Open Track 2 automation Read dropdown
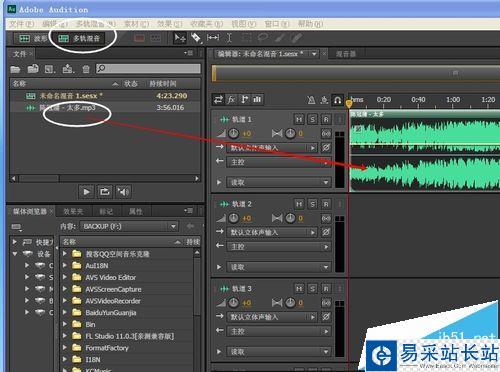Screen dimensions: 500x372 pyautogui.click(x=279, y=267)
